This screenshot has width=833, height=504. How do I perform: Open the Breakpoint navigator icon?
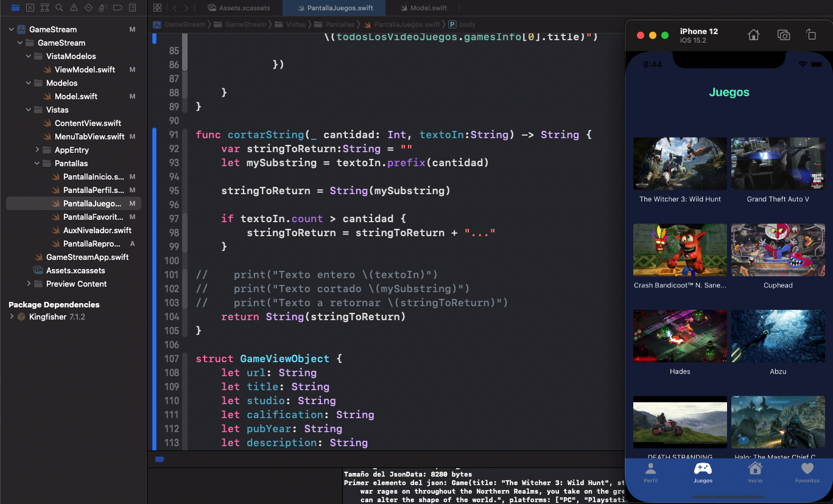118,8
